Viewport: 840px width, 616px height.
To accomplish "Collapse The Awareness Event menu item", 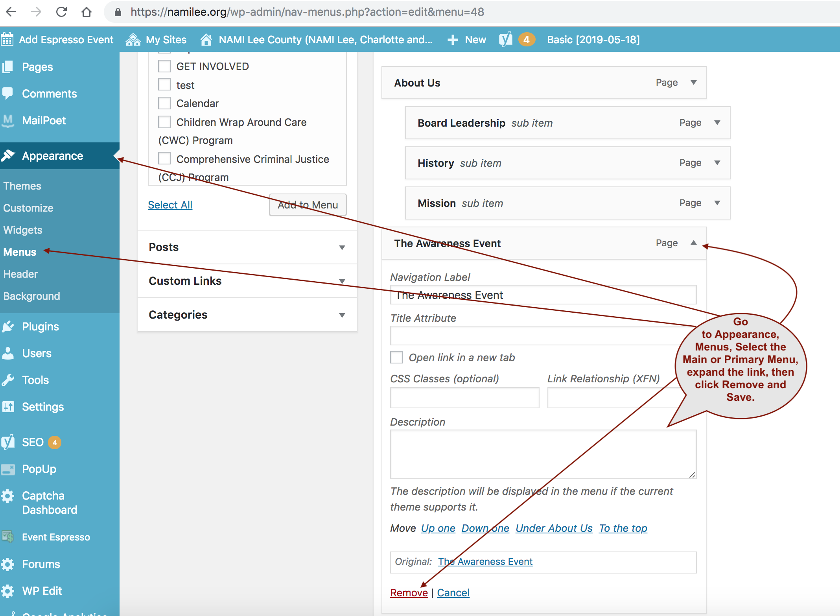I will [x=694, y=243].
